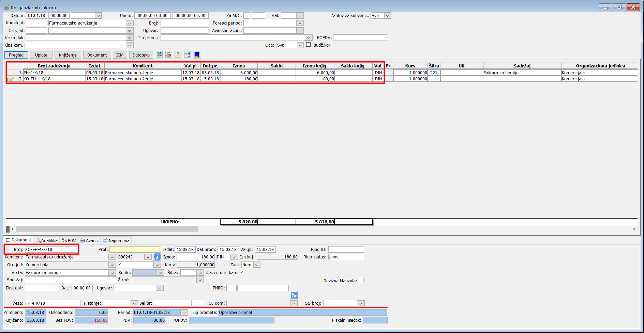The height and width of the screenshot is (333, 644).
Task: Expand the Klas.kom. dropdown
Action: point(130,45)
